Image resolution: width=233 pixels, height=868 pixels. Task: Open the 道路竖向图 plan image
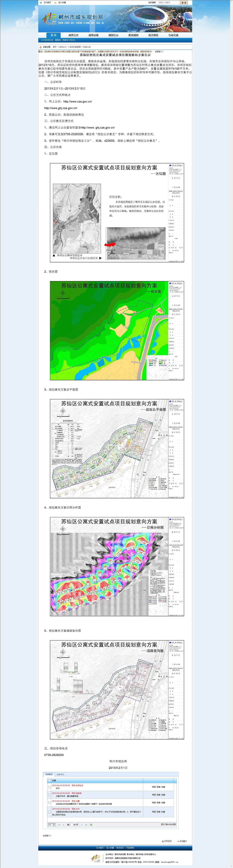pos(117,690)
